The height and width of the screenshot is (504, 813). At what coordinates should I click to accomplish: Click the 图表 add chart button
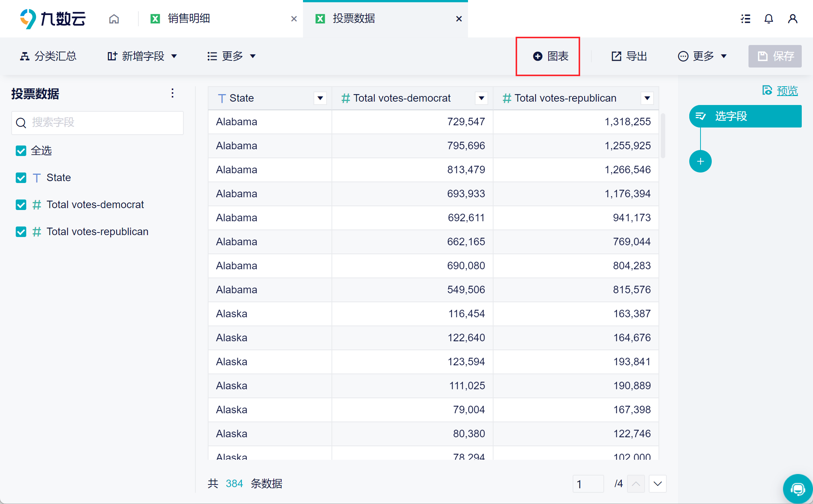pos(550,56)
